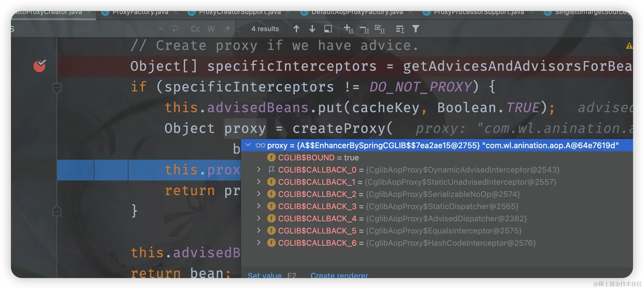Collapse the if-block fold marker
Screen dimensions: 644x289
tap(57, 88)
